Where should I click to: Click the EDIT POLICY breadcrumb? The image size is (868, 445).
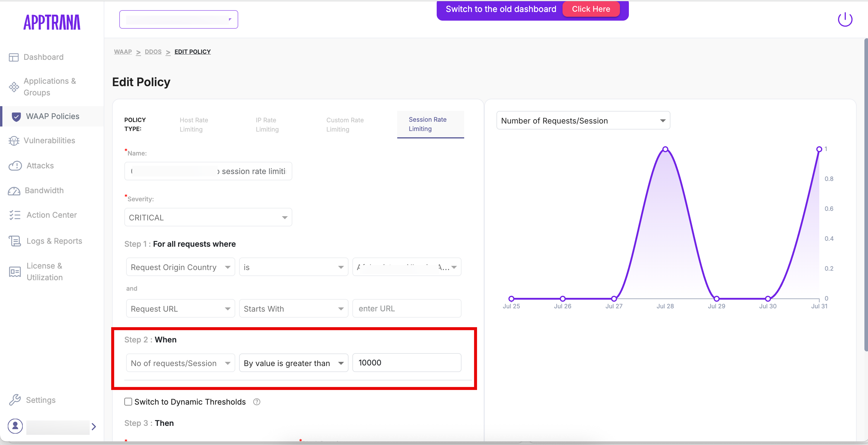click(x=192, y=52)
